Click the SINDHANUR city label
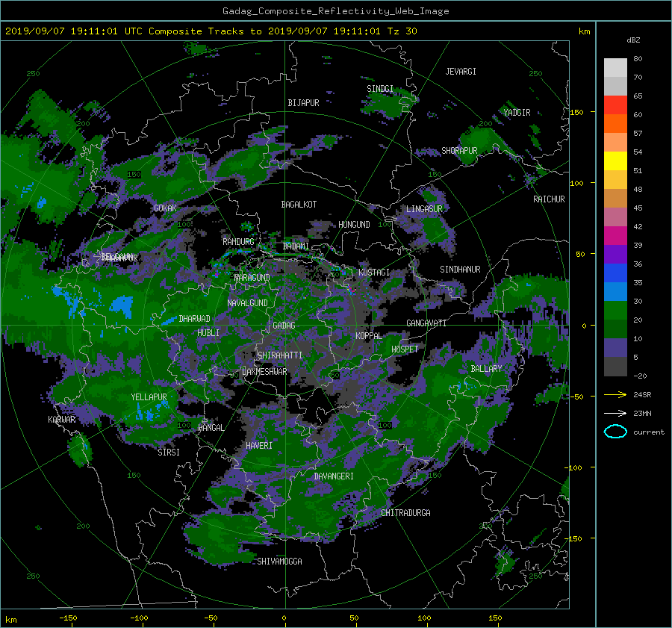This screenshot has width=672, height=628. [460, 270]
